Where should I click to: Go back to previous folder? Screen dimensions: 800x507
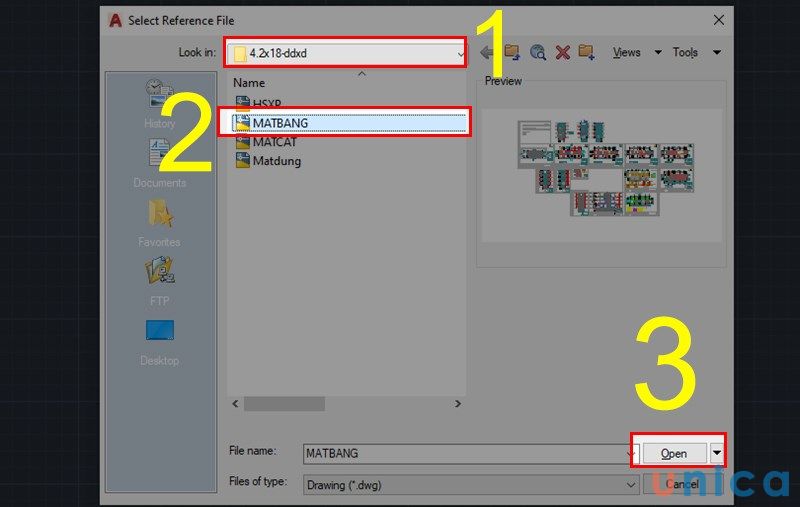click(487, 52)
